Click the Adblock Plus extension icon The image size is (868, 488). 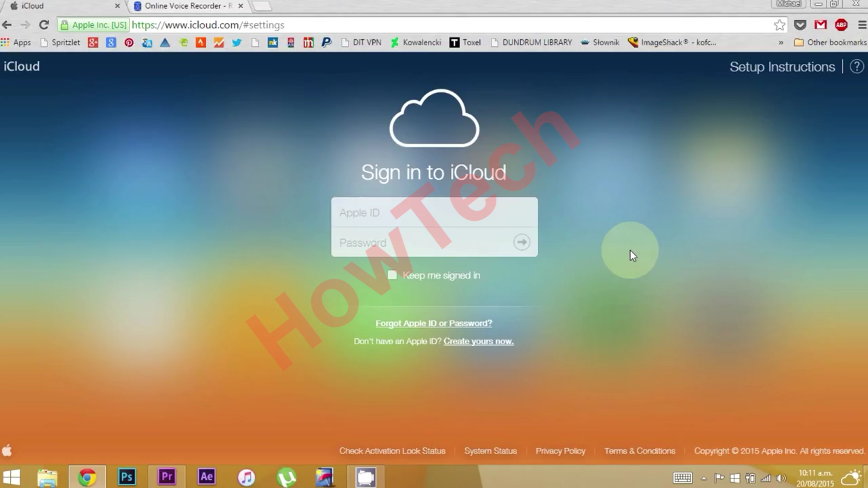[x=842, y=25]
